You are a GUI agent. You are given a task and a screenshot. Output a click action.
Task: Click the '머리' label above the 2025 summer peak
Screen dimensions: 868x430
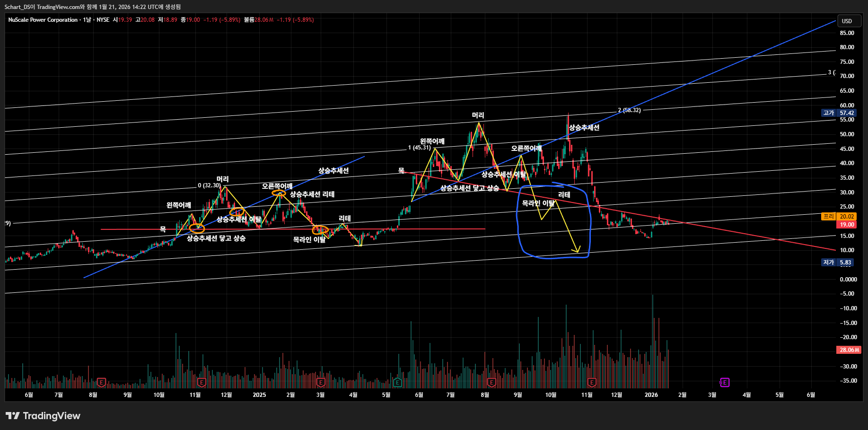(x=478, y=115)
